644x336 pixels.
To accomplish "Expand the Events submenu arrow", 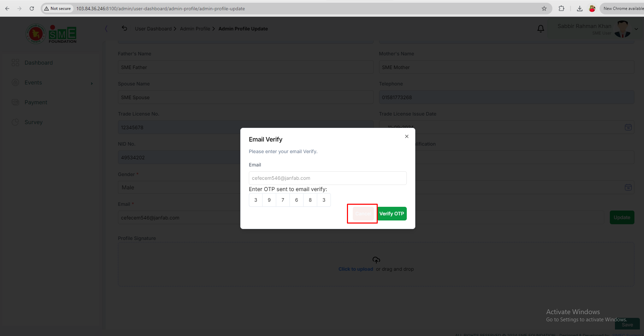I will click(x=92, y=83).
